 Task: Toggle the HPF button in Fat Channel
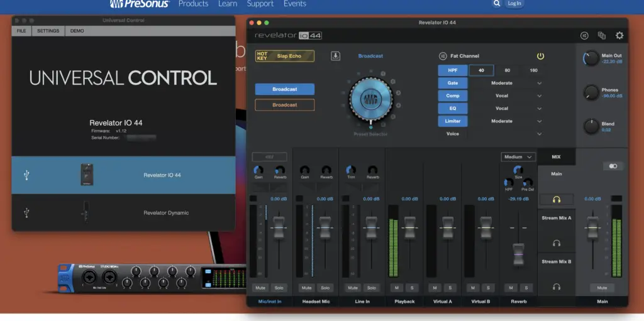click(x=453, y=70)
